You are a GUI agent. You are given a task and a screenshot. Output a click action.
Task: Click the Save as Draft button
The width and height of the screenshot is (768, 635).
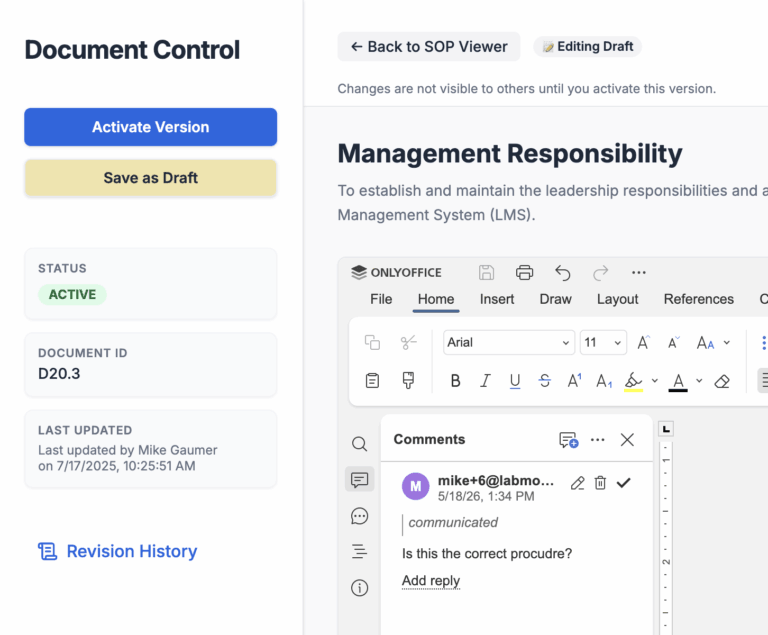[x=150, y=178]
